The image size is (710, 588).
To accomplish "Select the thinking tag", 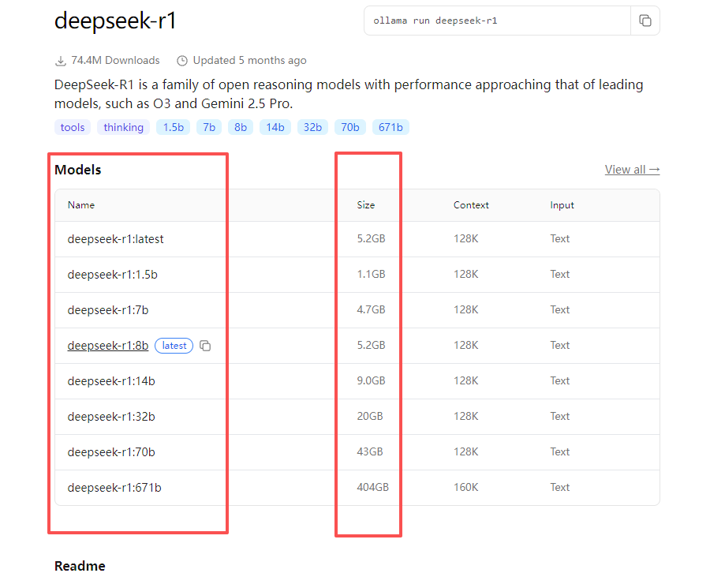I will tap(123, 127).
